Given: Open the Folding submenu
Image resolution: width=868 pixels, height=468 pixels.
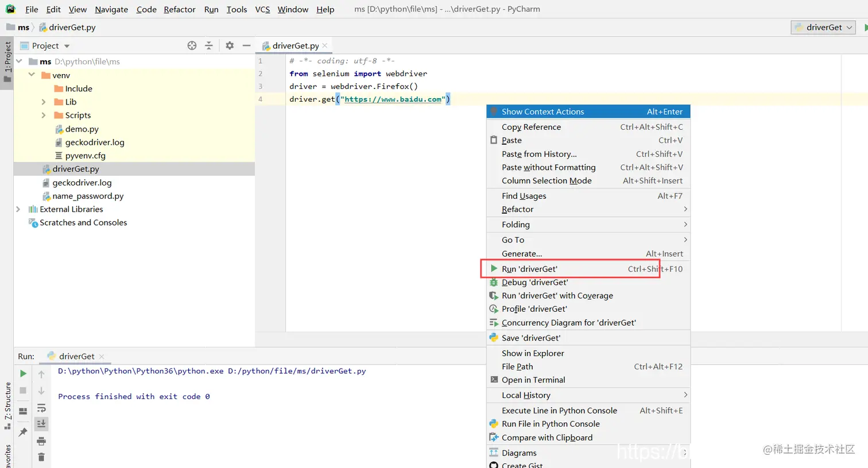Looking at the screenshot, I should click(588, 225).
